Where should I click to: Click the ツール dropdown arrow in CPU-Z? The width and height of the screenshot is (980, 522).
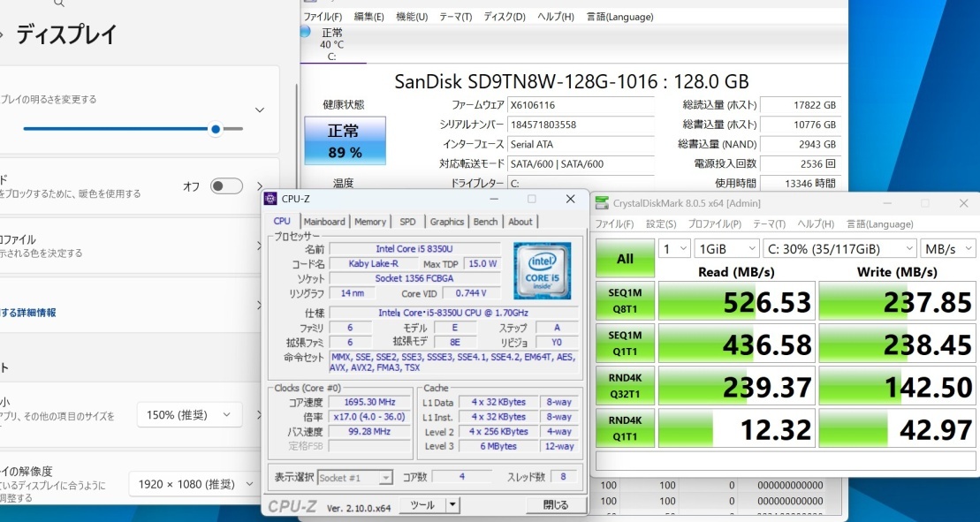(451, 504)
